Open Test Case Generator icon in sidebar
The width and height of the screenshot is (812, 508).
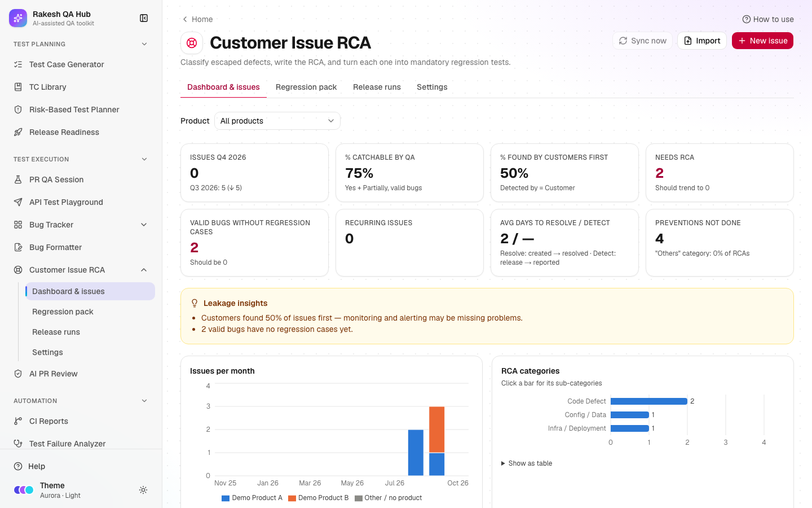[x=18, y=64]
